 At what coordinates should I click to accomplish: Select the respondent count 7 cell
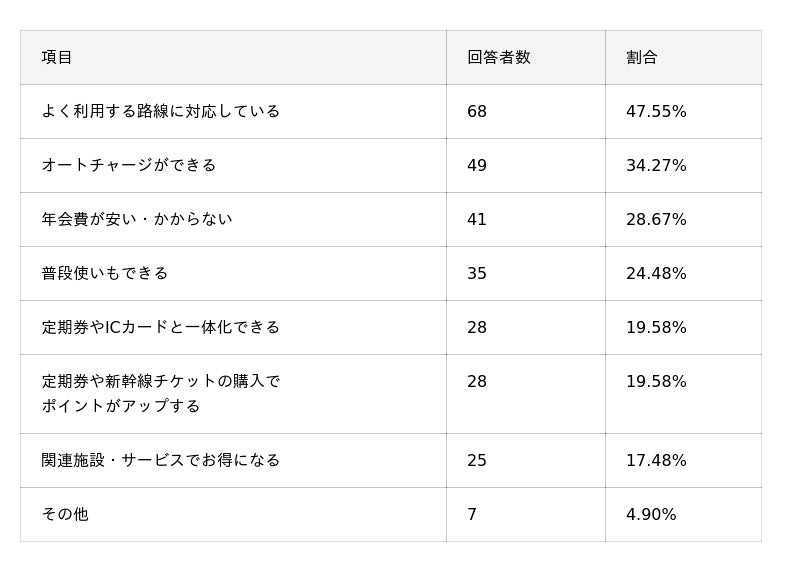click(x=472, y=515)
